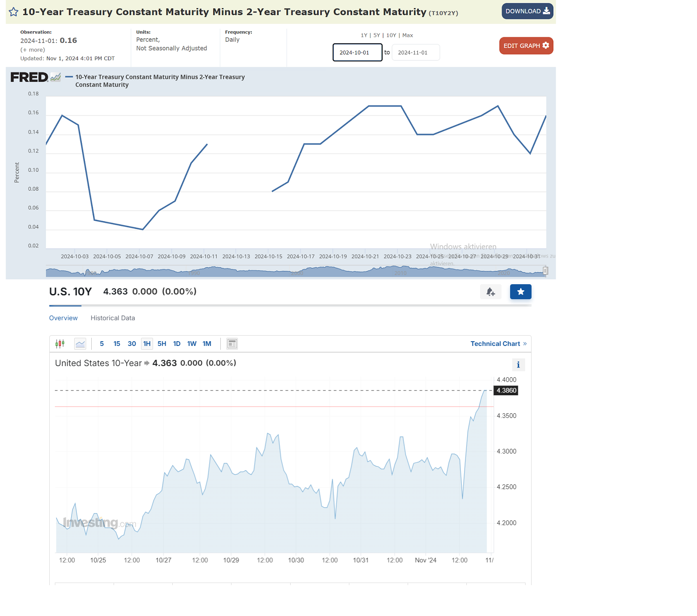This screenshot has width=697, height=616.
Task: Choose the 1H time interval
Action: pos(147,344)
